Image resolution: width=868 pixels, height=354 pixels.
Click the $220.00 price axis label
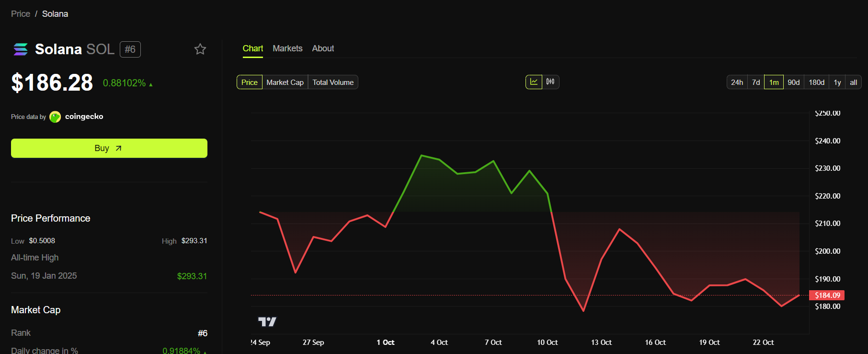pos(827,196)
